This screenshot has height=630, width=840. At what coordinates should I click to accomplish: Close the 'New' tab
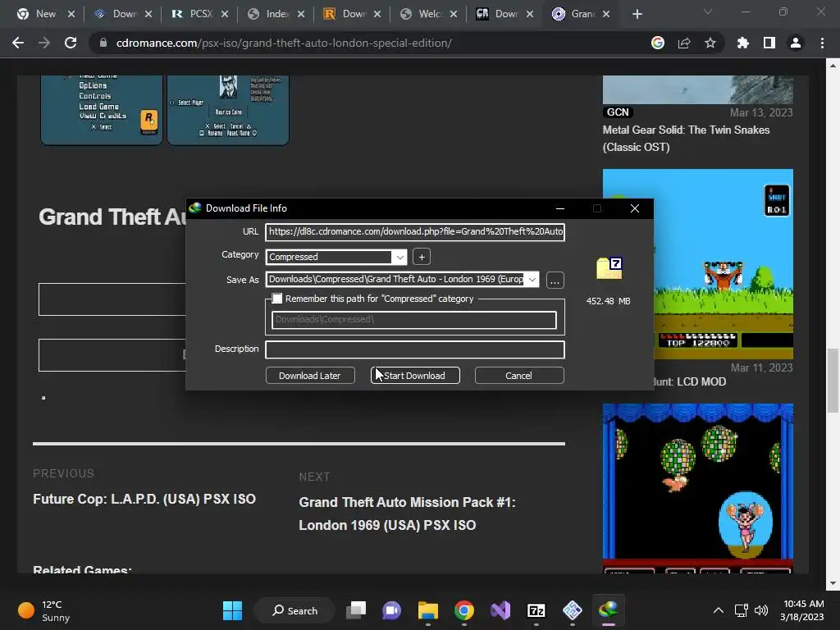click(x=71, y=14)
